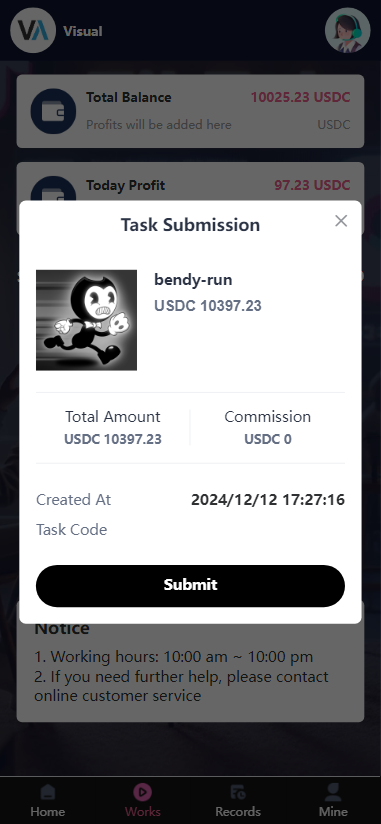
Task: Click the Total Balance 10025.23 USDC amount
Action: pos(300,97)
